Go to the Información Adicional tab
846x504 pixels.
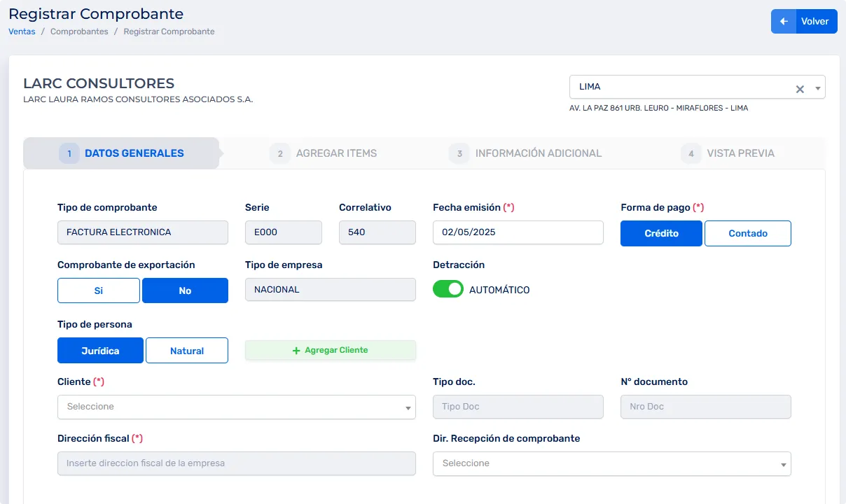[x=538, y=153]
